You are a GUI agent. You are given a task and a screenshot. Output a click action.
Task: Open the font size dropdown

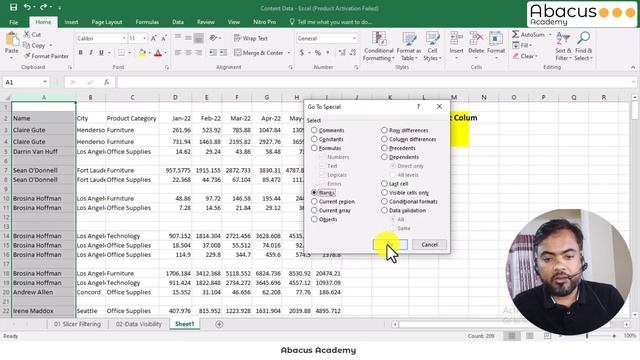(144, 38)
